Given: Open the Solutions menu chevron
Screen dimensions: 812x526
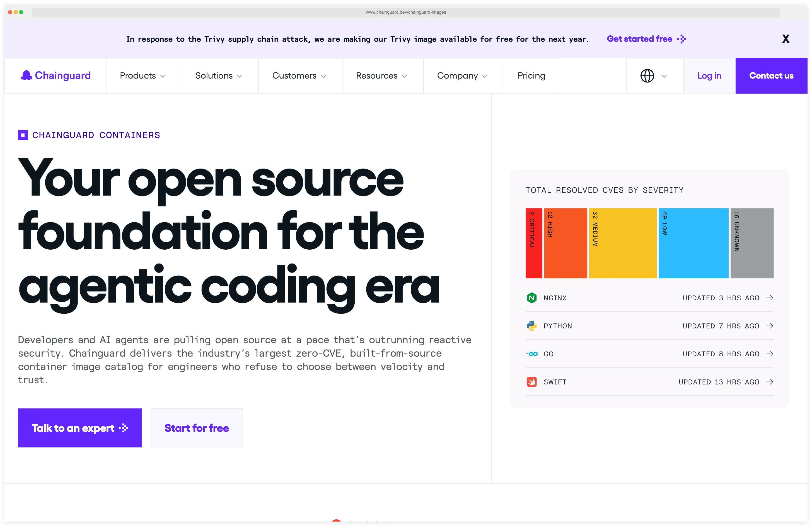Looking at the screenshot, I should point(240,76).
